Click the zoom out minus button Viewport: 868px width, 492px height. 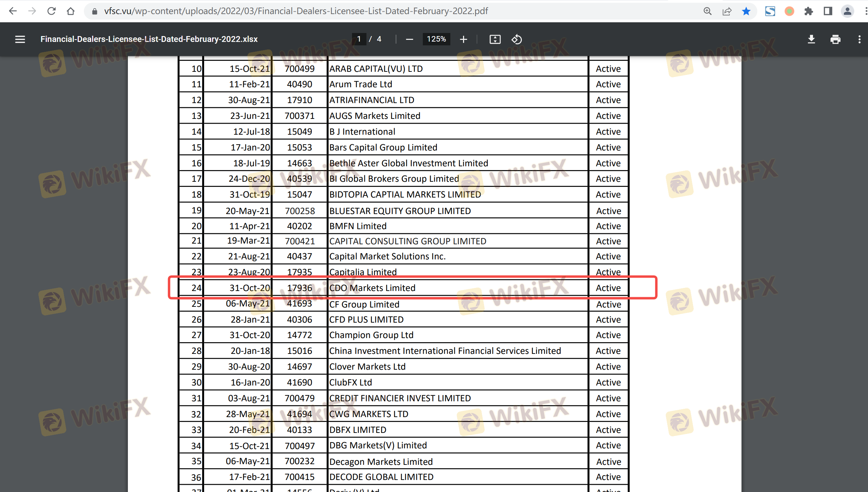[x=409, y=39]
